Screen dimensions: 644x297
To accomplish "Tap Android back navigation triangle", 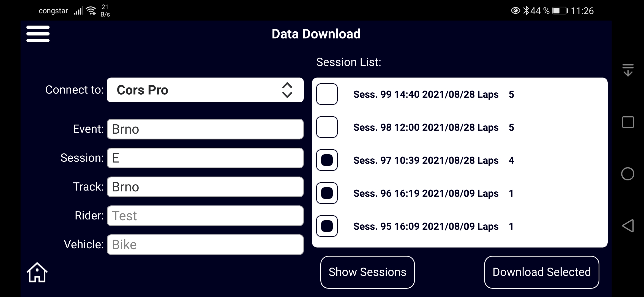I will click(628, 226).
